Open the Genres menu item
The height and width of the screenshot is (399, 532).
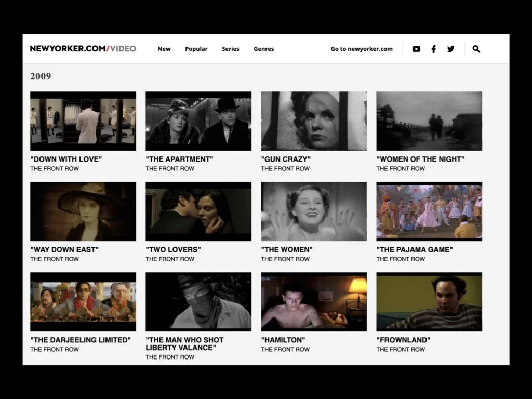[x=263, y=49]
